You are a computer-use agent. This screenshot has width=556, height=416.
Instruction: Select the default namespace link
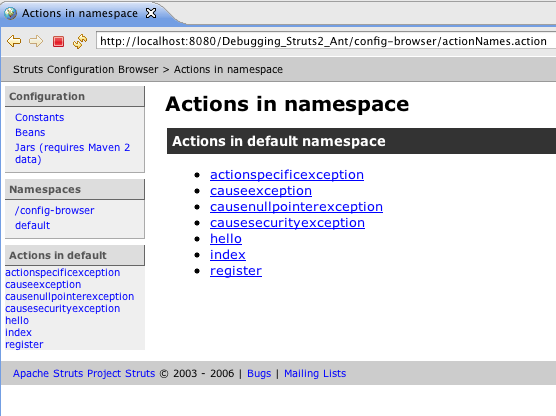click(x=32, y=225)
